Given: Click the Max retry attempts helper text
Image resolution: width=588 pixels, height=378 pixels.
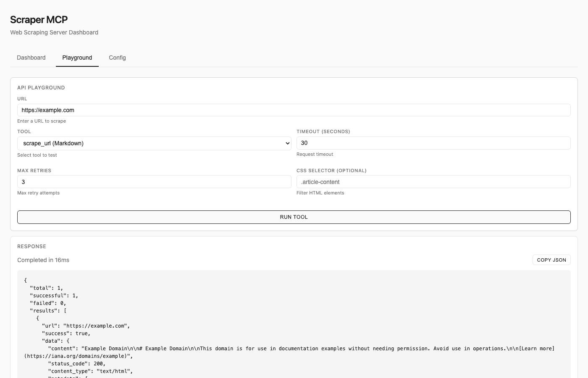Looking at the screenshot, I should click(38, 193).
